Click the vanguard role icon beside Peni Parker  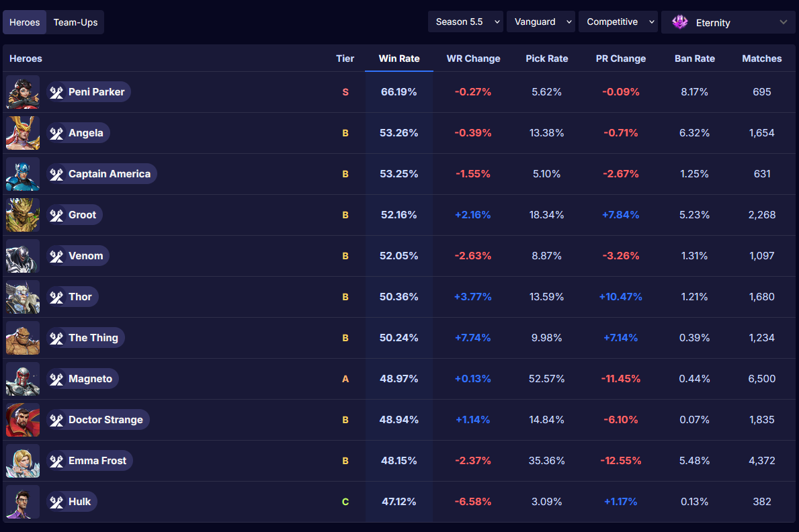[56, 92]
